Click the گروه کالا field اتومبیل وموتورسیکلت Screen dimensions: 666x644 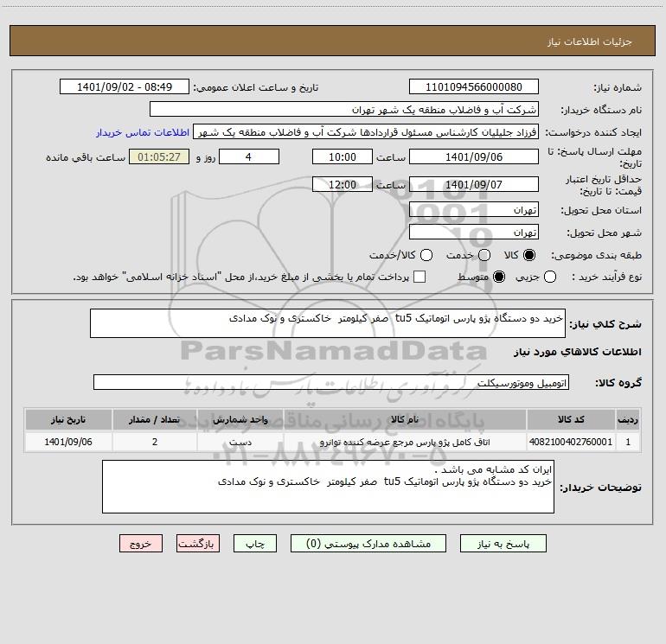point(331,382)
